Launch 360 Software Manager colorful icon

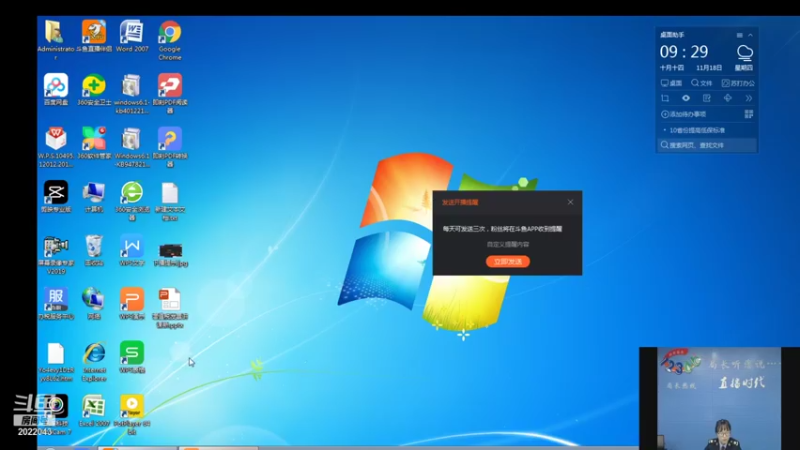[94, 142]
